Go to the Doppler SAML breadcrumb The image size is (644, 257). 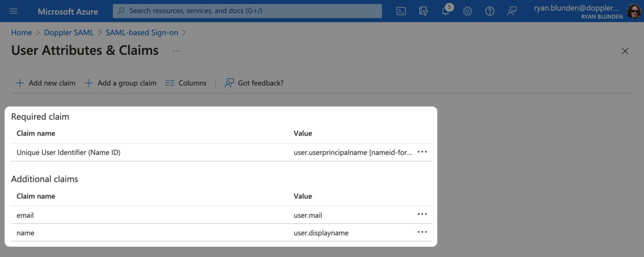click(x=69, y=32)
